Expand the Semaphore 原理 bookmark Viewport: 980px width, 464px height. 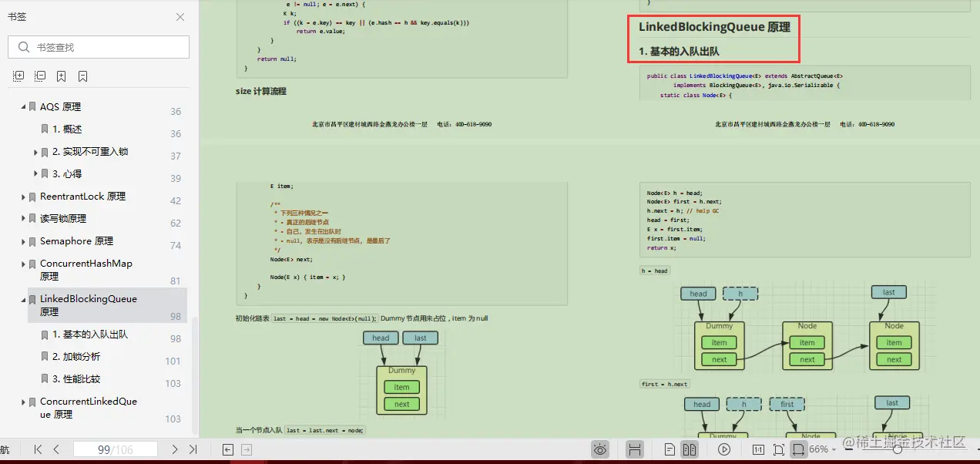pyautogui.click(x=24, y=241)
